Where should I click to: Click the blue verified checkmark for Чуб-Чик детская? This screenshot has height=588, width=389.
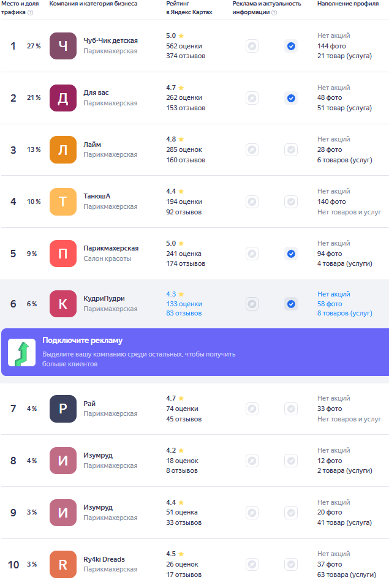click(x=291, y=46)
